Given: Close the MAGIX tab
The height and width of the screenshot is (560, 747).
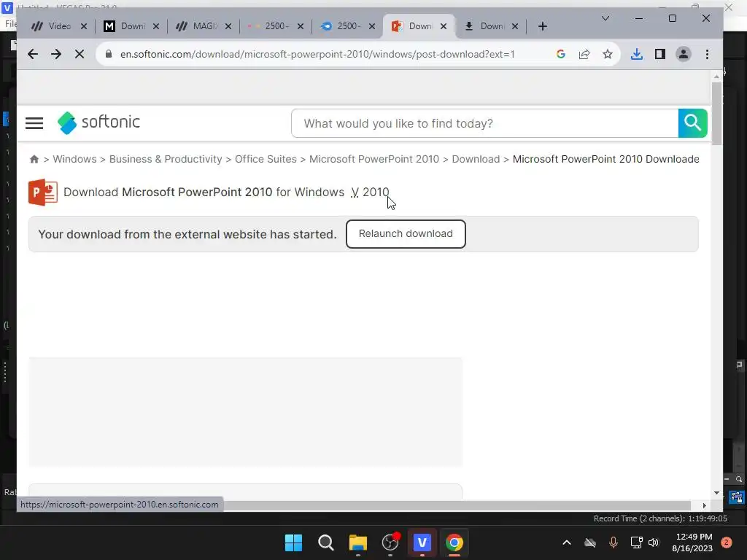Looking at the screenshot, I should [228, 26].
